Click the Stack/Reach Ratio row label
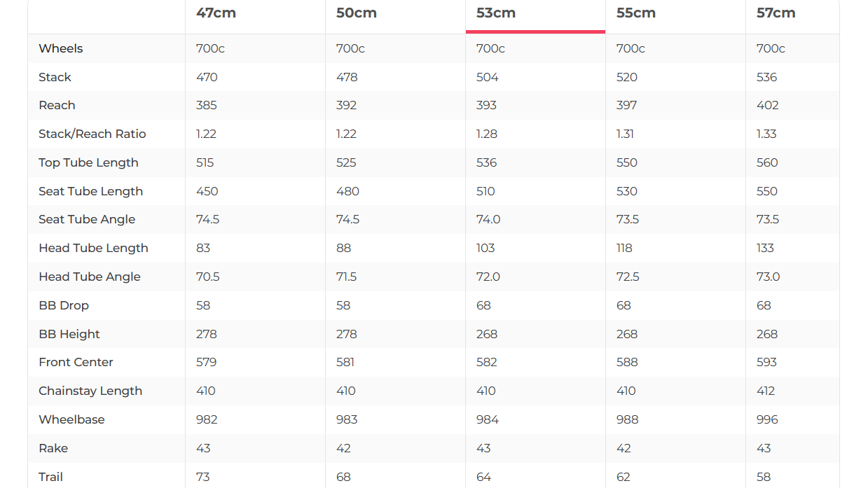Screen dimensions: 868x488 (92, 134)
